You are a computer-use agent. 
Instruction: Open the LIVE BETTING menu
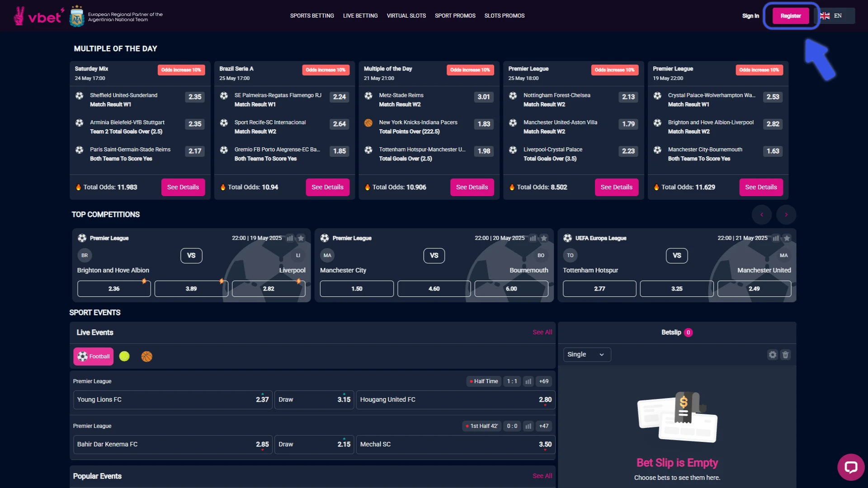click(x=360, y=15)
